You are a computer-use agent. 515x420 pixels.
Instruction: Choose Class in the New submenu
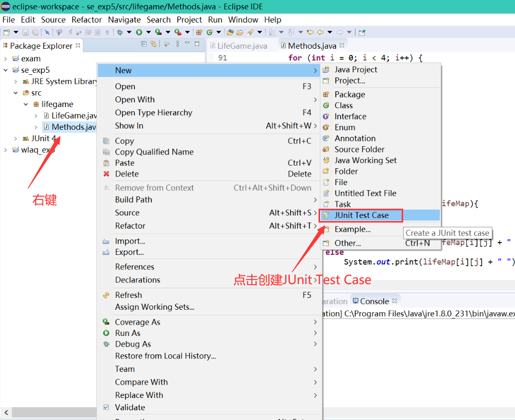coord(380,106)
